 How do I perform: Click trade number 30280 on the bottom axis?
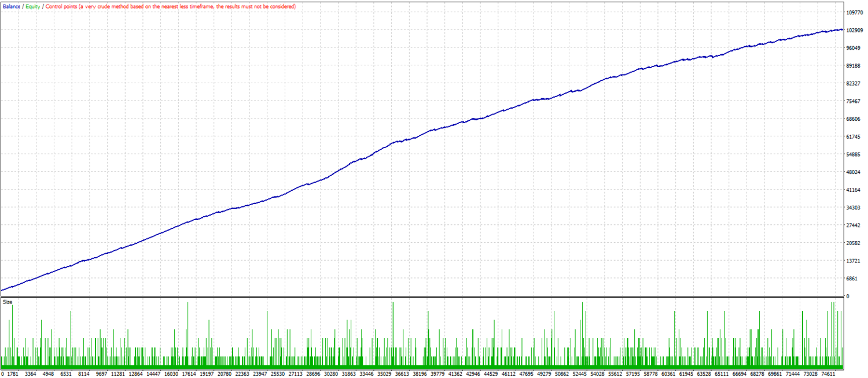pos(331,374)
